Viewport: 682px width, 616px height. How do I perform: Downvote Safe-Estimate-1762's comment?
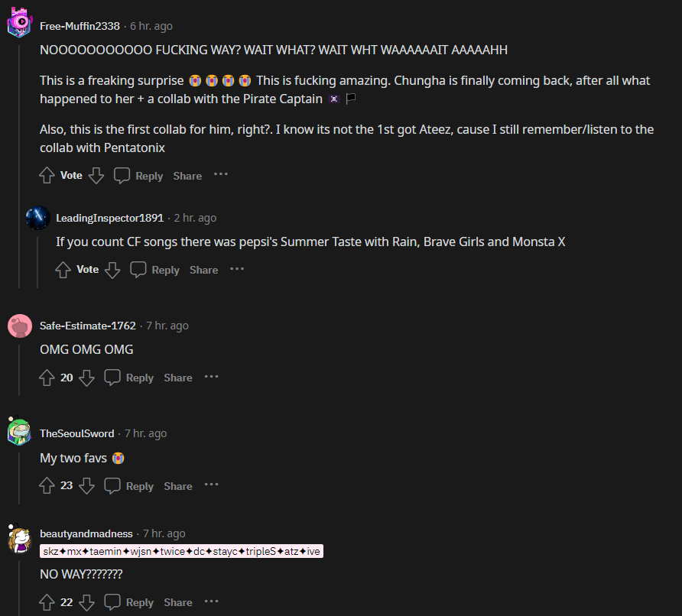click(86, 378)
